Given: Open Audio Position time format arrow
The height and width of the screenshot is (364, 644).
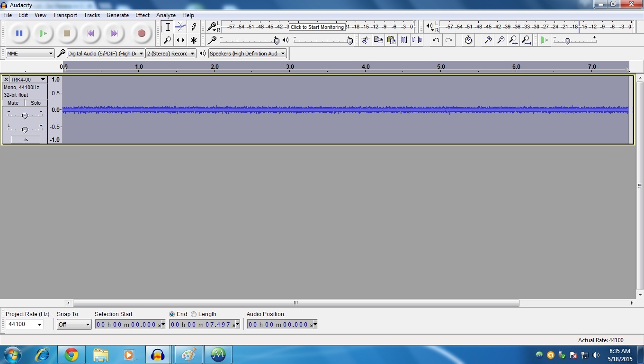Looking at the screenshot, I should pyautogui.click(x=315, y=325).
